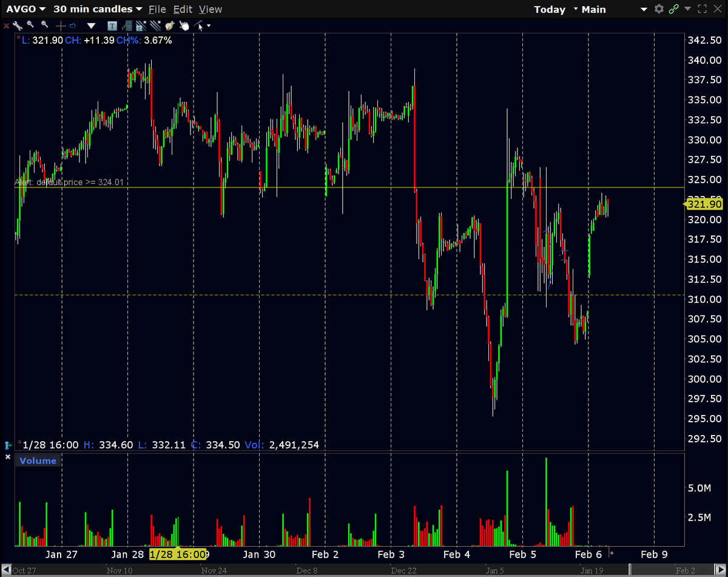Viewport: 728px width, 577px height.
Task: Click the Feb 9 date axis label
Action: (654, 555)
